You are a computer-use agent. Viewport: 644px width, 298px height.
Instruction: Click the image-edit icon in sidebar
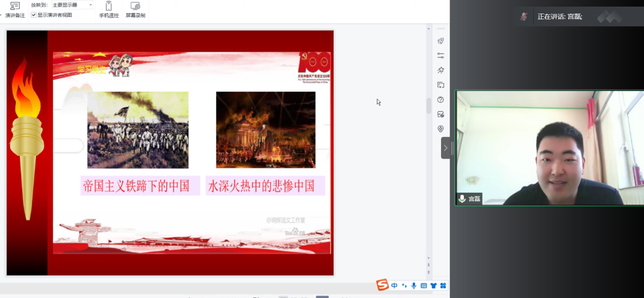[x=440, y=114]
